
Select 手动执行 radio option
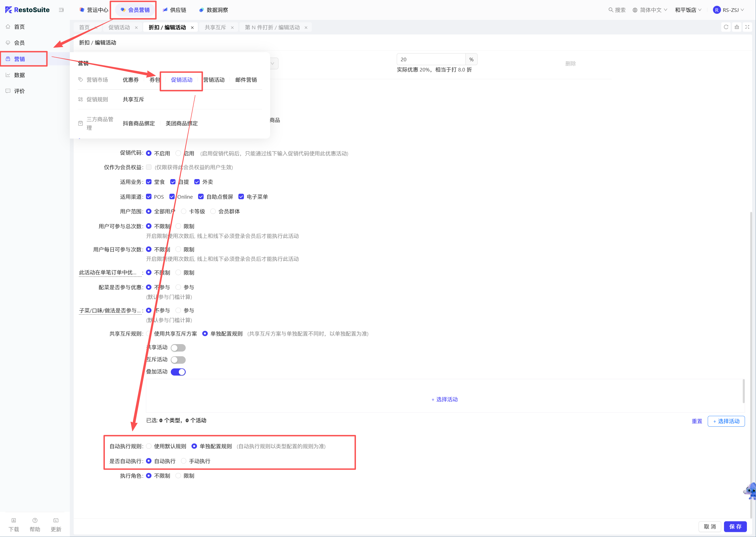coord(184,461)
